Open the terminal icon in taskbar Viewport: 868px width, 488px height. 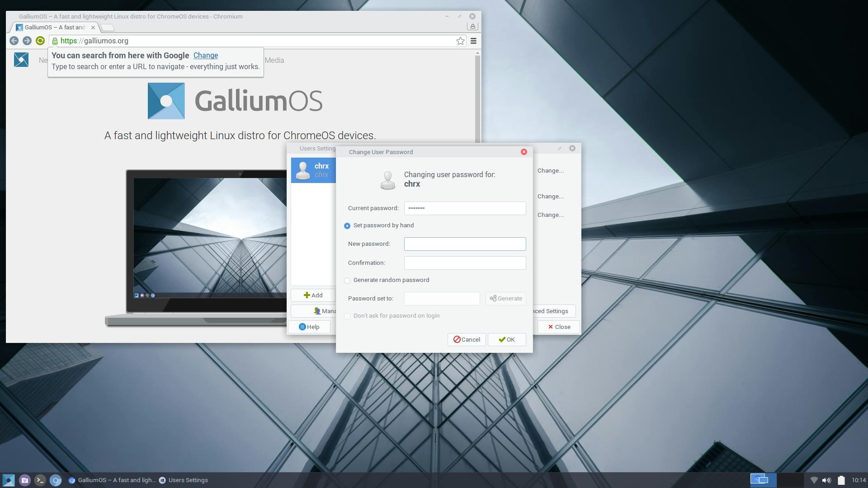pos(40,480)
